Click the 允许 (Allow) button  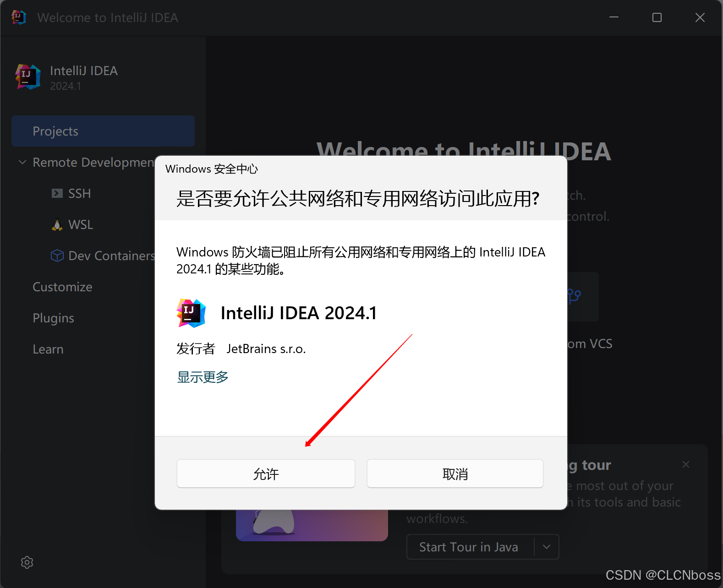point(266,474)
